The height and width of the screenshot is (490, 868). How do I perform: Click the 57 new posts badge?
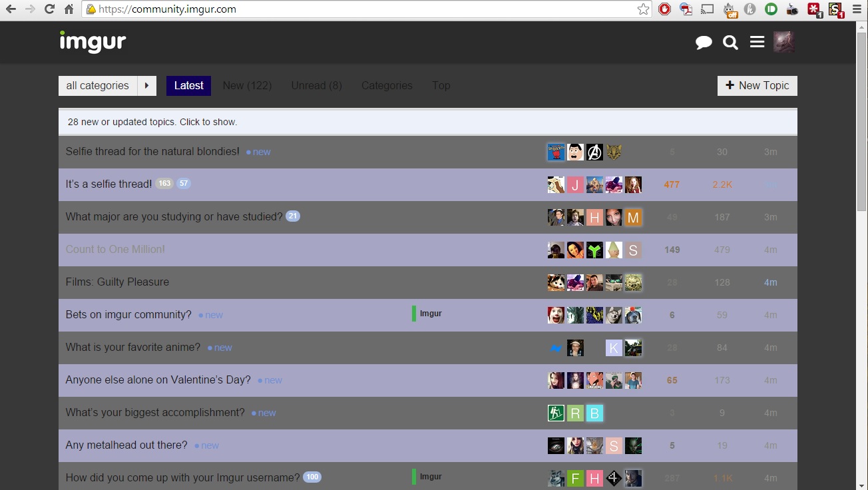[183, 183]
